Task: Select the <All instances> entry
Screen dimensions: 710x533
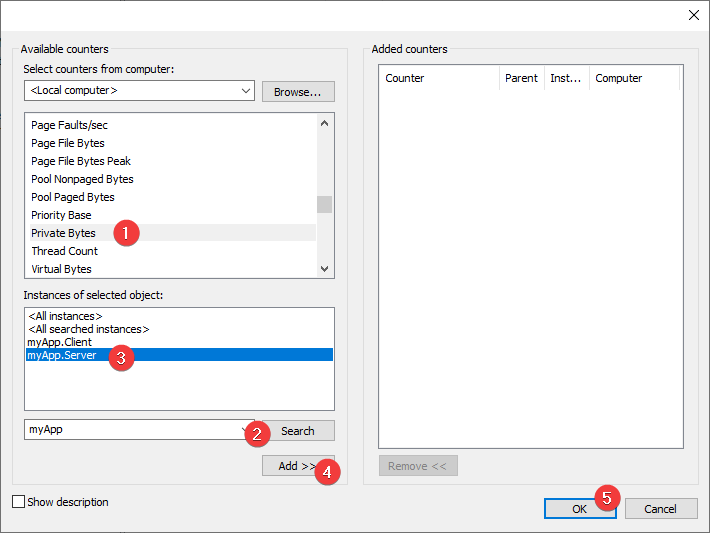Action: click(65, 316)
